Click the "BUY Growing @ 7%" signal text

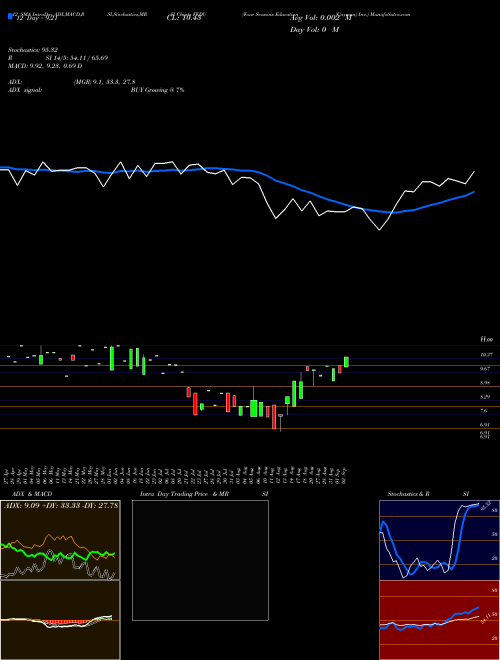click(157, 90)
